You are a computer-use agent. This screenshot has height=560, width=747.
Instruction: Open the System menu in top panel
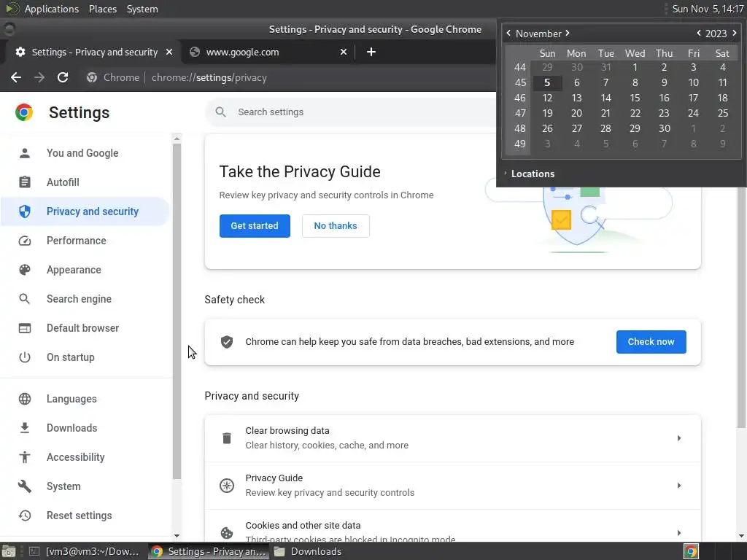click(x=142, y=9)
